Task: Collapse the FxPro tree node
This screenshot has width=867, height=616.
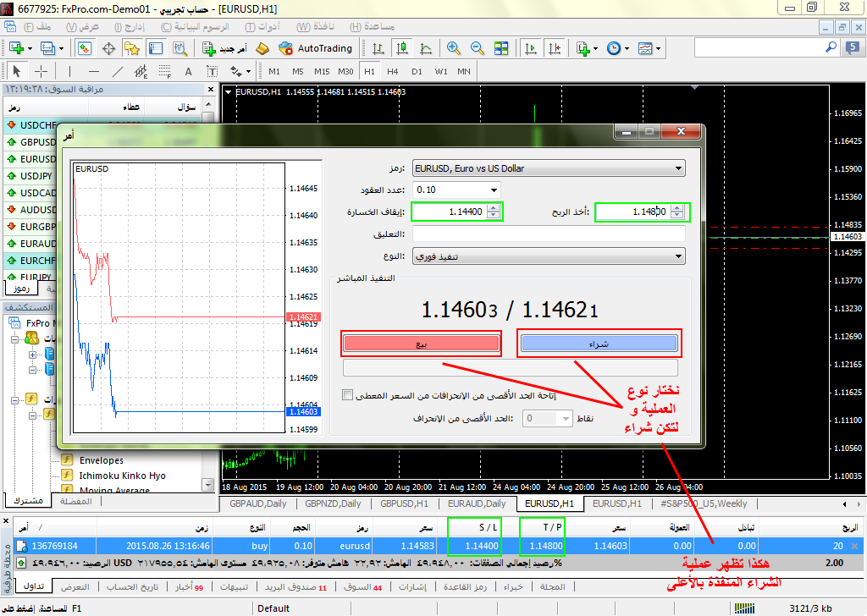Action: [x=14, y=338]
